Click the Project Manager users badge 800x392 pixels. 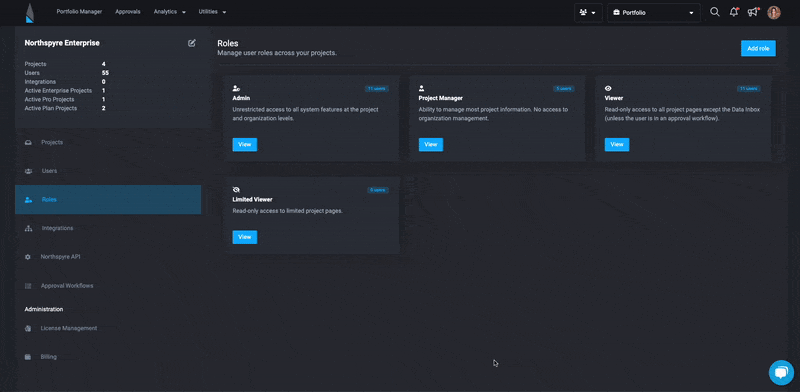tap(564, 88)
